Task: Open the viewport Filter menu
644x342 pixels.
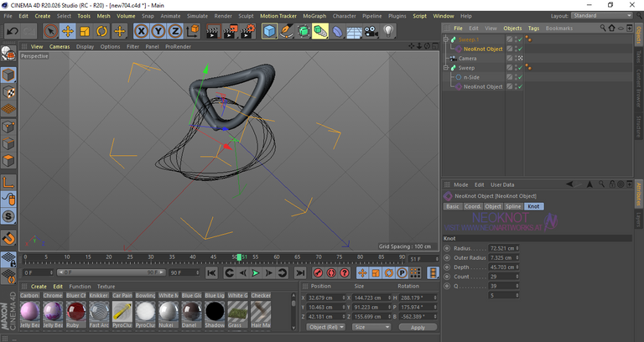Action: (132, 46)
